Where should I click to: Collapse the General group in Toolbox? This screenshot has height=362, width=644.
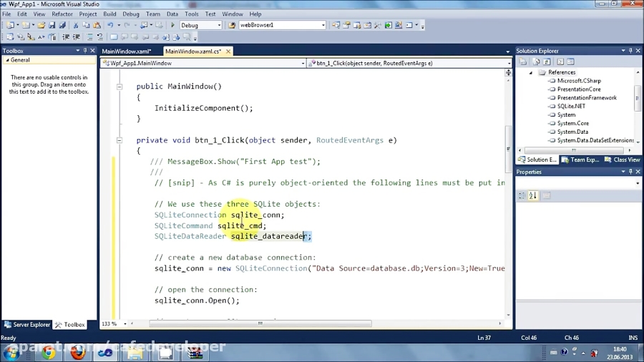6,60
